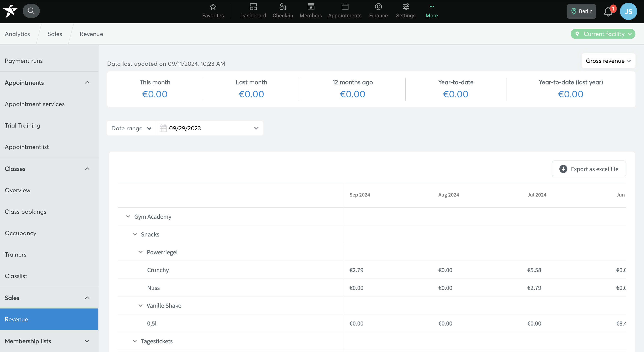Click Crunchy Jul 2024 value €5.58

point(534,270)
